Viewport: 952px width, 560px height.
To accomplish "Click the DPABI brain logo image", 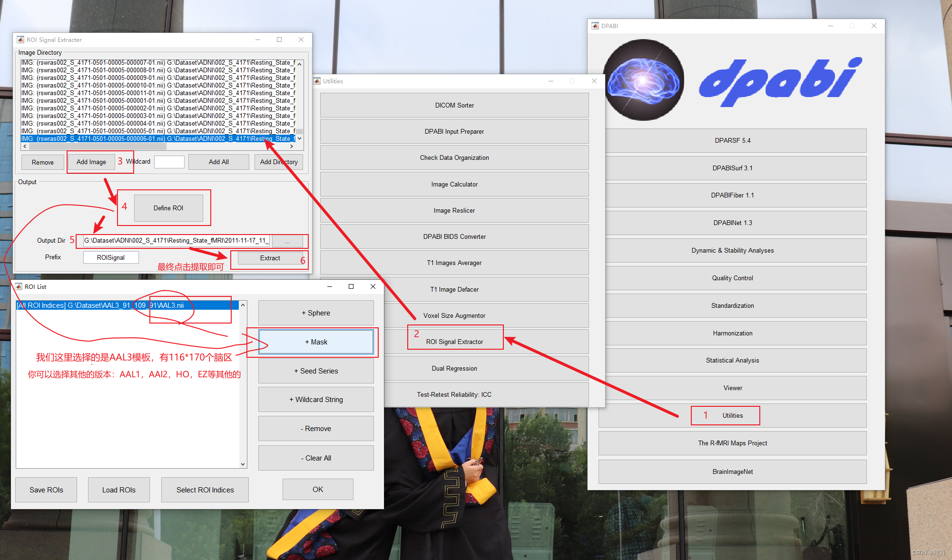I will [644, 80].
